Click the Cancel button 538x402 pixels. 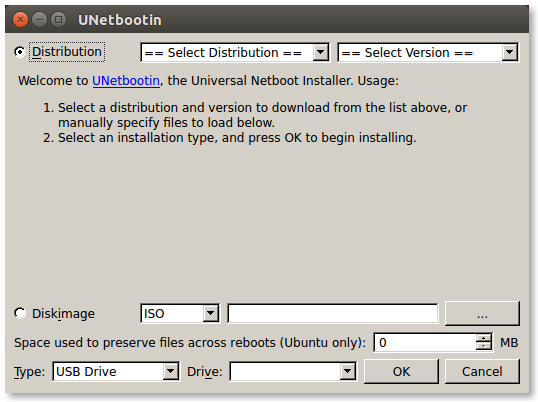[482, 371]
